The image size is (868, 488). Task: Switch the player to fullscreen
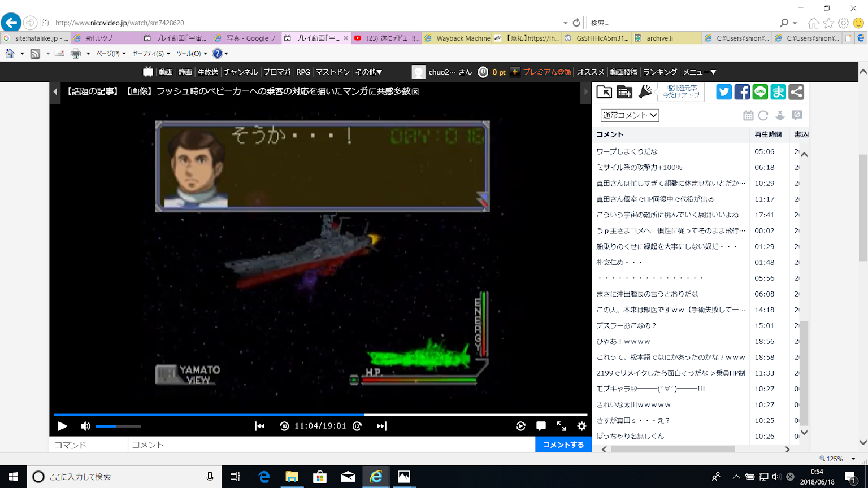tap(561, 426)
